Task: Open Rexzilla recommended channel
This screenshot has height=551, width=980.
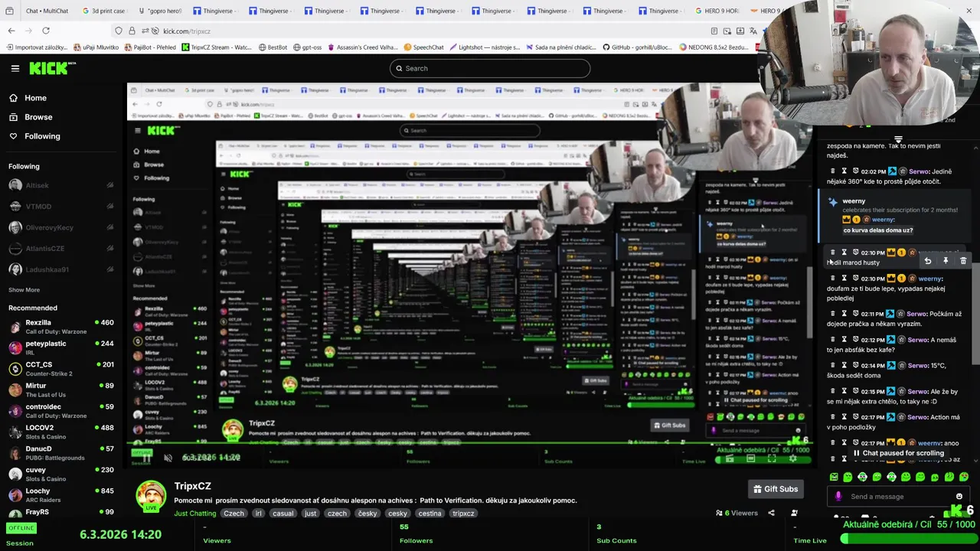Action: click(61, 327)
